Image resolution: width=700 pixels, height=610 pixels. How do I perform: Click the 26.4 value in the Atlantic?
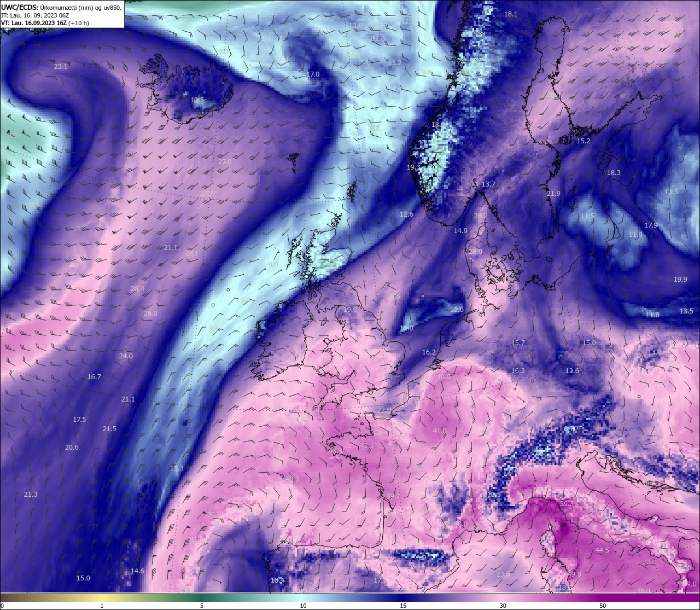tap(137, 289)
